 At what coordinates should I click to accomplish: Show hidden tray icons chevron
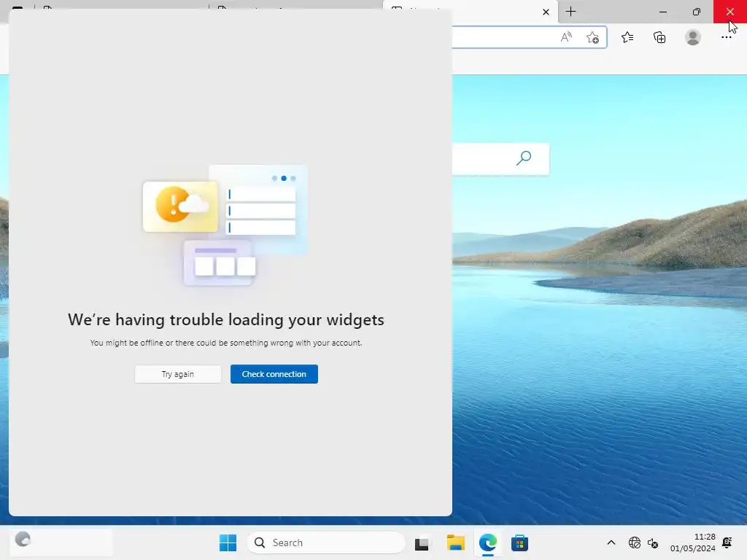611,542
